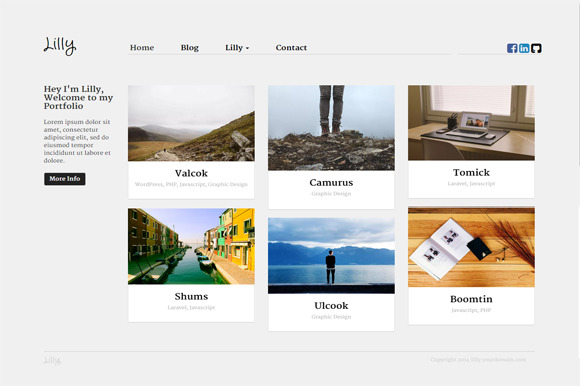Open the Shums canal photo thumbnail
Viewport: 580px width, 386px height.
point(191,246)
